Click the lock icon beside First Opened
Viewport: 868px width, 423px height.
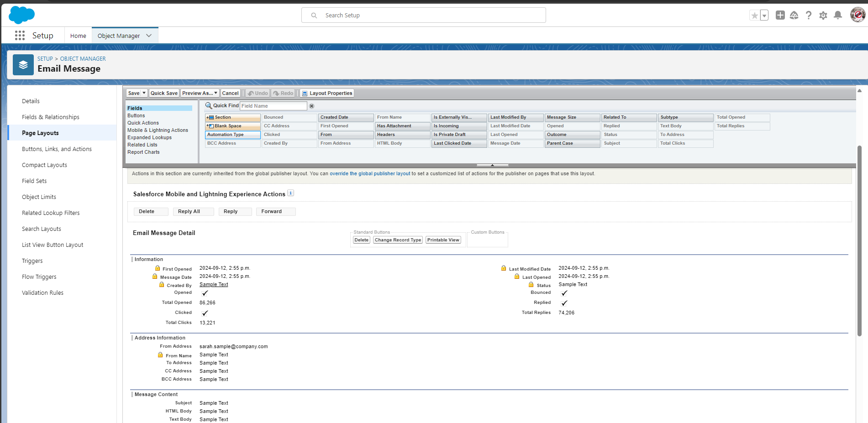[158, 268]
